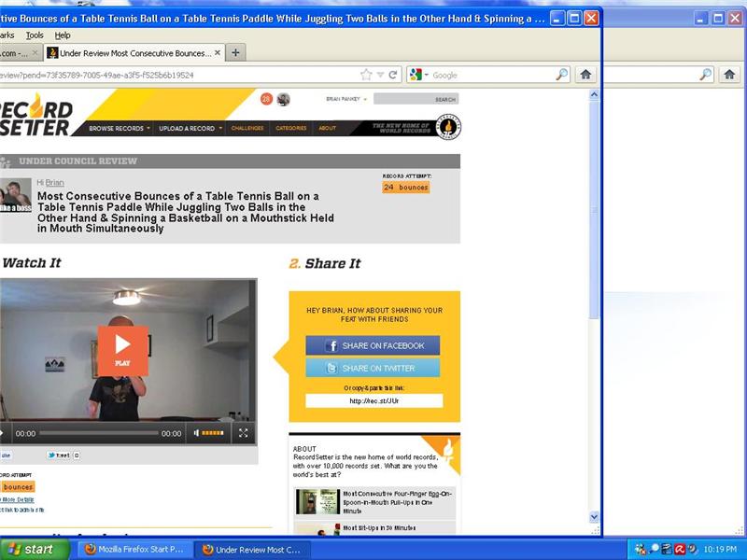Open the Four-Finger Egg-On-Spoon Pull-Ups record thumbnail
This screenshot has width=747, height=560.
317,501
